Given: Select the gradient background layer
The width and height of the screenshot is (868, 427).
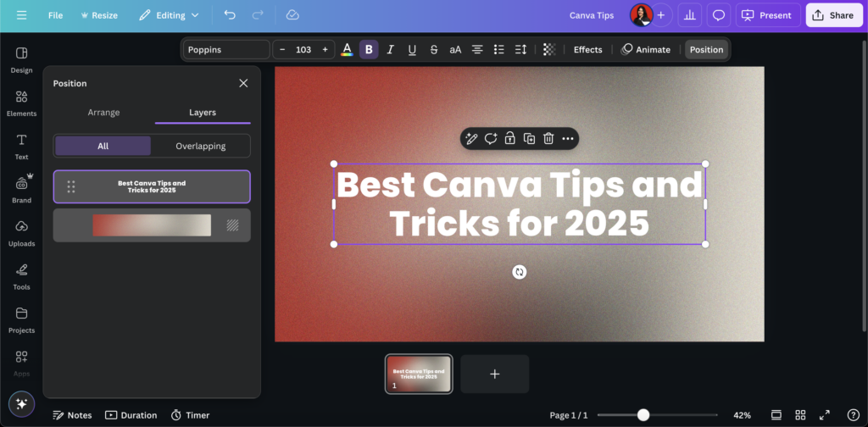Looking at the screenshot, I should pyautogui.click(x=152, y=225).
